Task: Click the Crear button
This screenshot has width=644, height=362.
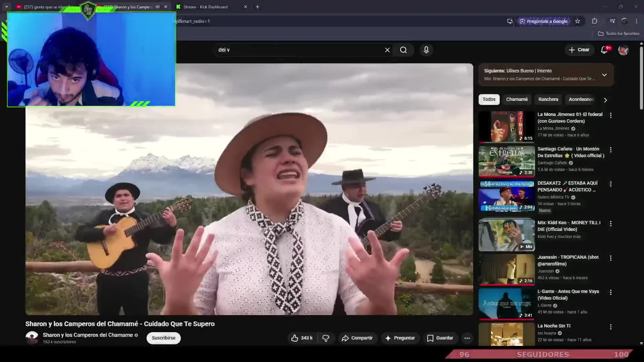Action: pyautogui.click(x=579, y=50)
